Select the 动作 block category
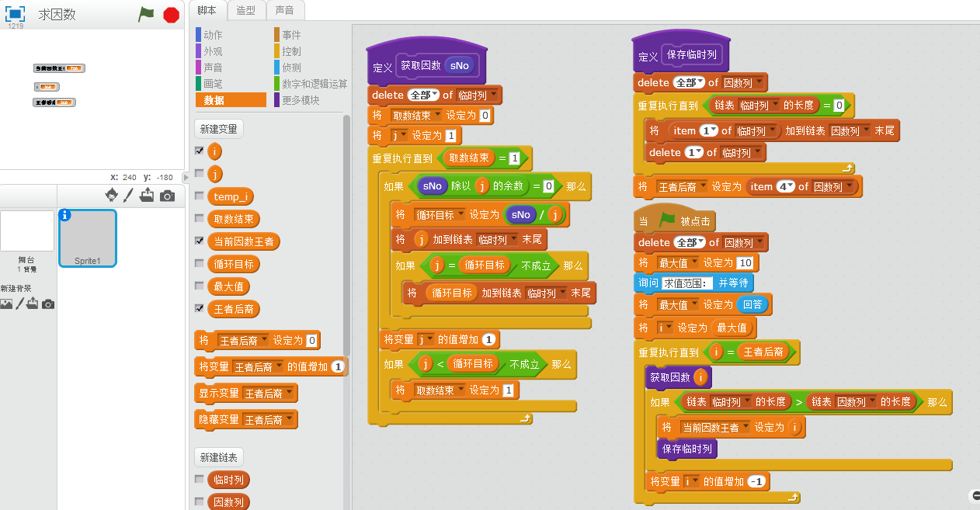Image resolution: width=980 pixels, height=510 pixels. click(x=230, y=35)
